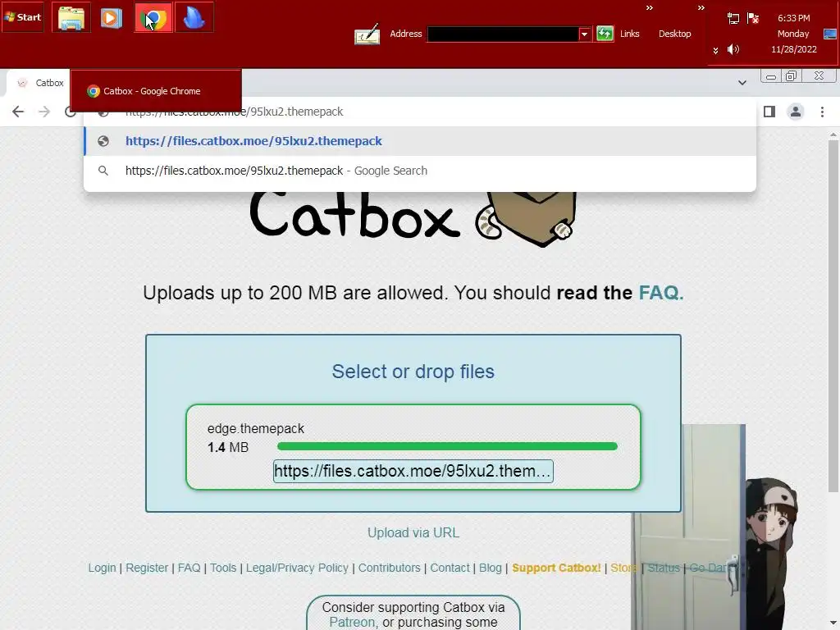Open Legal/Privacy Policy link

click(297, 568)
